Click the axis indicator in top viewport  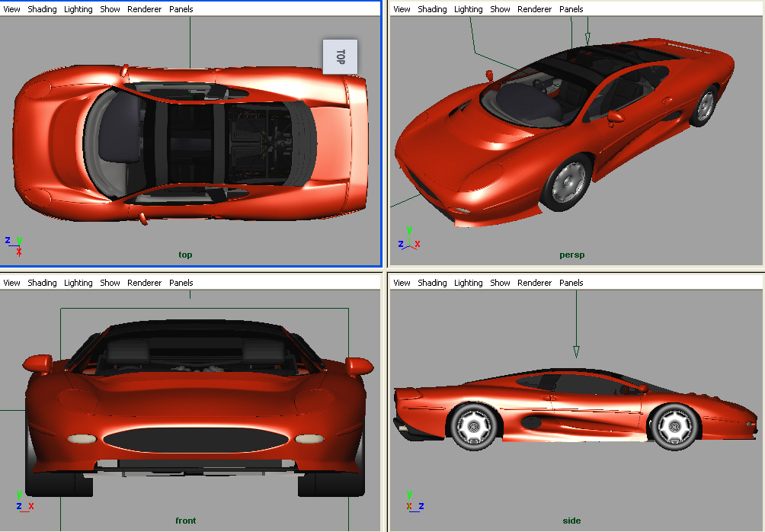coord(14,246)
